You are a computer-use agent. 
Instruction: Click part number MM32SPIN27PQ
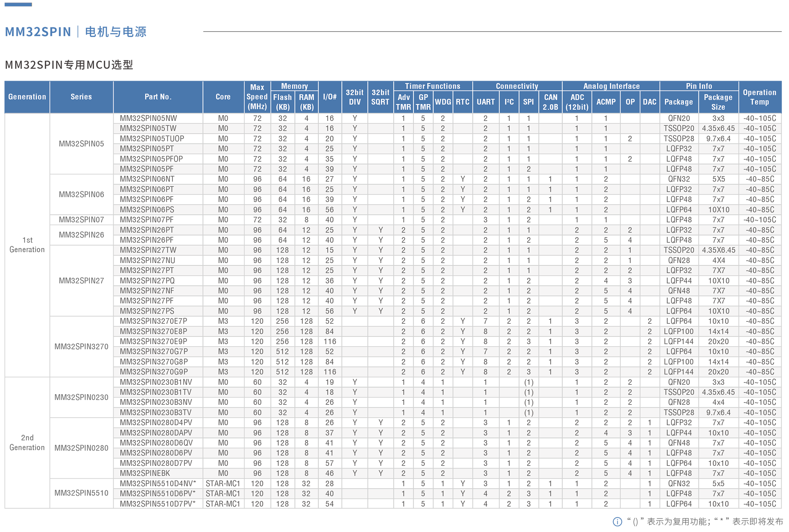coord(147,281)
